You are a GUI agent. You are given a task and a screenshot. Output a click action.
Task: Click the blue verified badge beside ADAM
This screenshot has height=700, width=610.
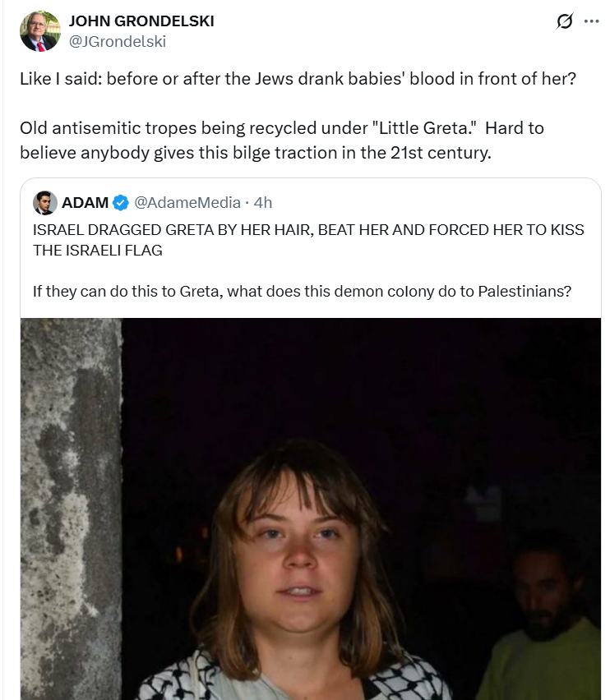[120, 202]
